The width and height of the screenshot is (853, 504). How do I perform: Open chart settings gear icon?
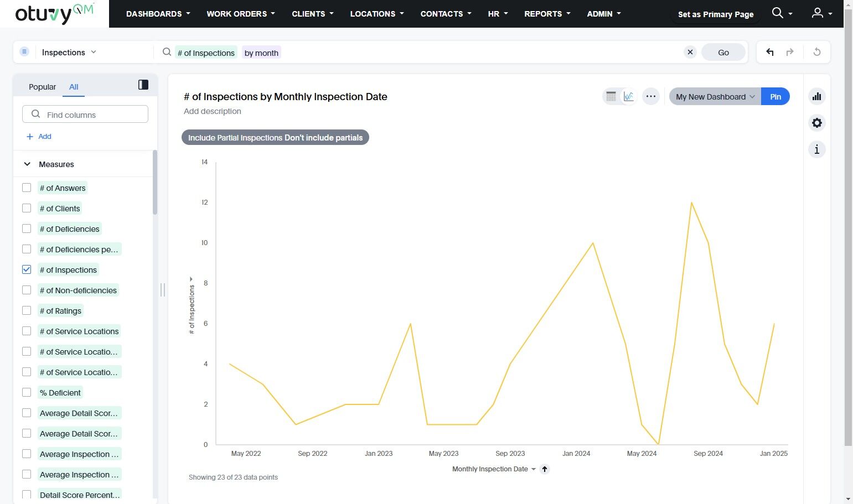pos(816,123)
